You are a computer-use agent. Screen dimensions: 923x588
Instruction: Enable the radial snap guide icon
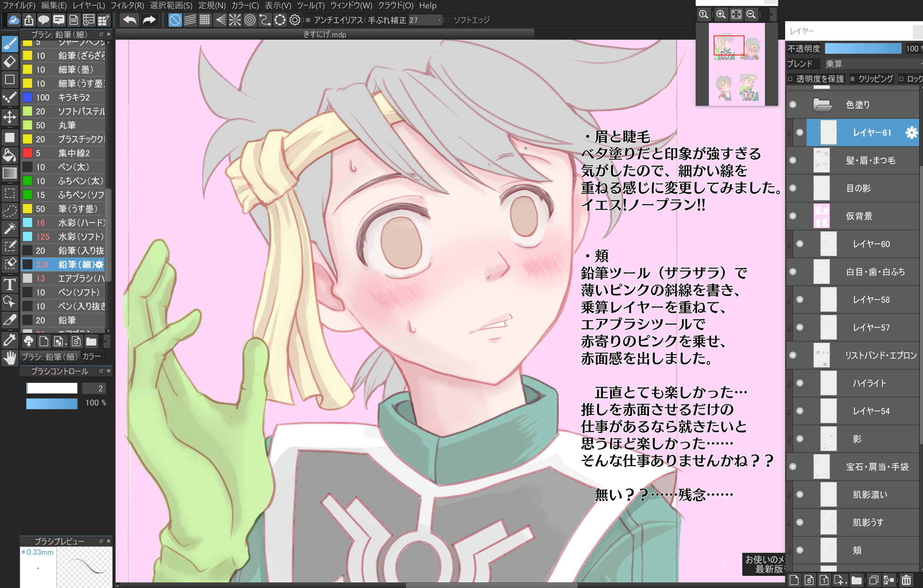click(x=235, y=20)
